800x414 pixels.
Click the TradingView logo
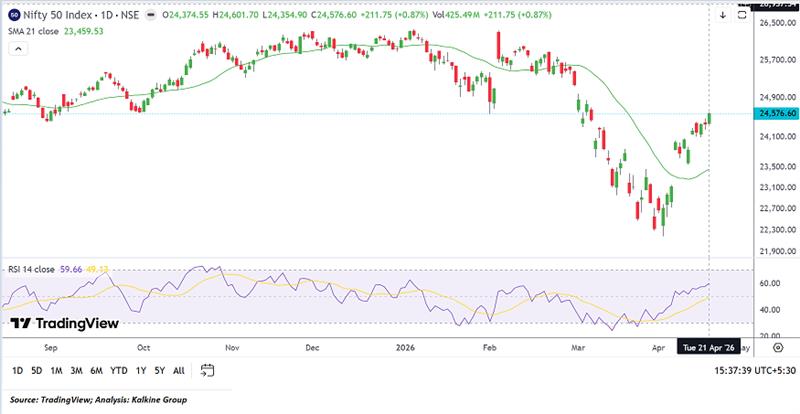65,323
